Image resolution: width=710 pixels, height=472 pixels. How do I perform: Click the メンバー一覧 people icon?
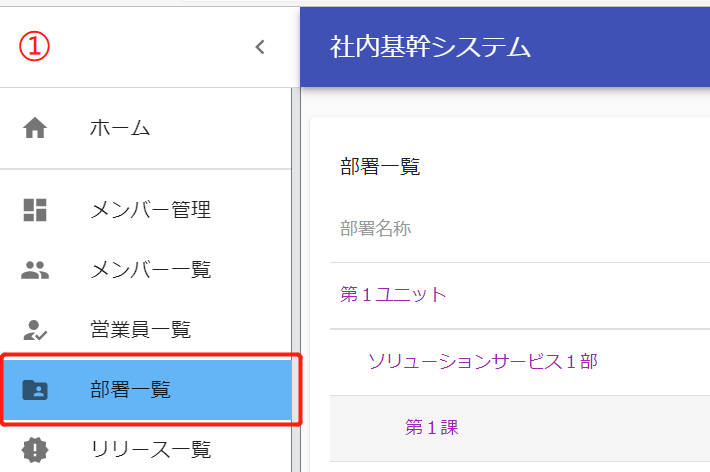tap(35, 269)
